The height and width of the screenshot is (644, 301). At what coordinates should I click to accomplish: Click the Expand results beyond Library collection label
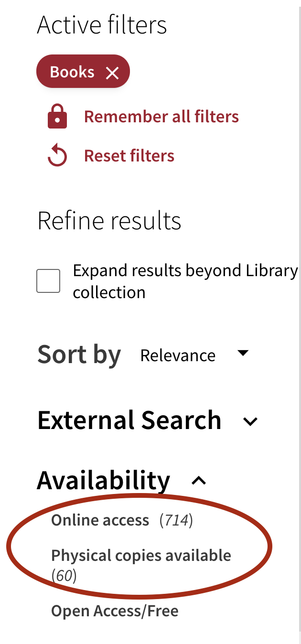point(185,281)
